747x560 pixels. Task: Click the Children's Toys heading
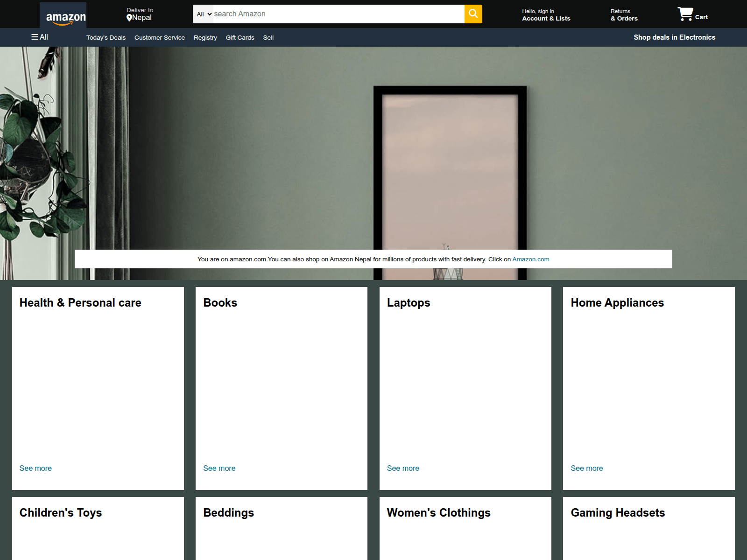coord(61,513)
